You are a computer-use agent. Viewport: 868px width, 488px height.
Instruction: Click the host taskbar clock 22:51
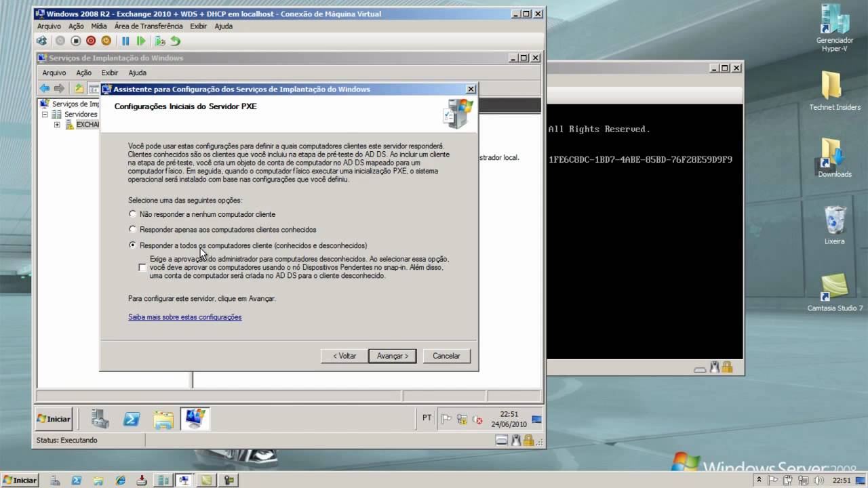pos(842,481)
